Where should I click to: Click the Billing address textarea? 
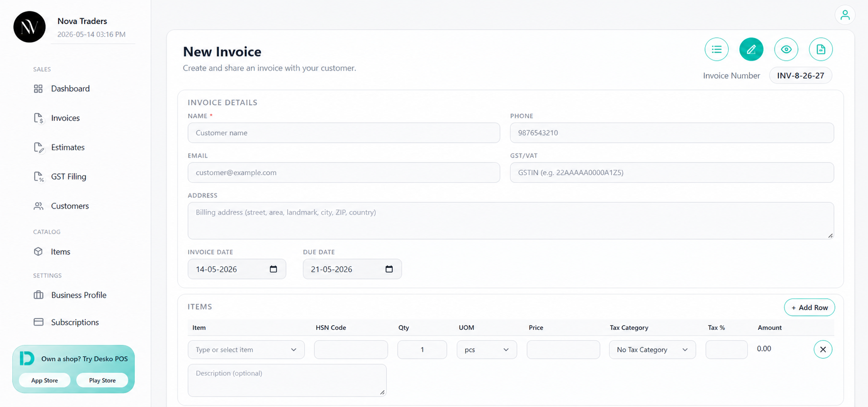pyautogui.click(x=511, y=221)
